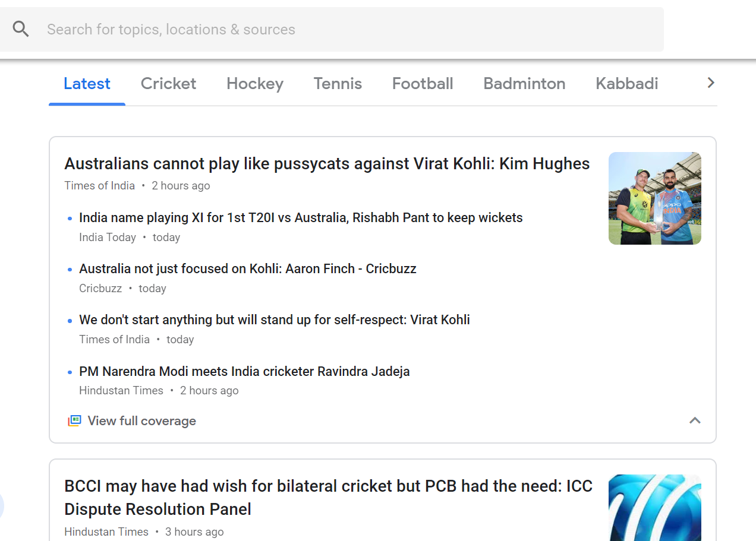Open the BCCI bilateral cricket ICC headline
The height and width of the screenshot is (541, 756).
coord(328,498)
